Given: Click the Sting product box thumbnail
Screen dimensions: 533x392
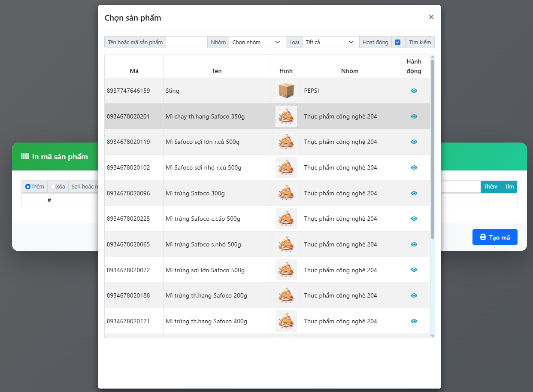Looking at the screenshot, I should click(x=286, y=91).
